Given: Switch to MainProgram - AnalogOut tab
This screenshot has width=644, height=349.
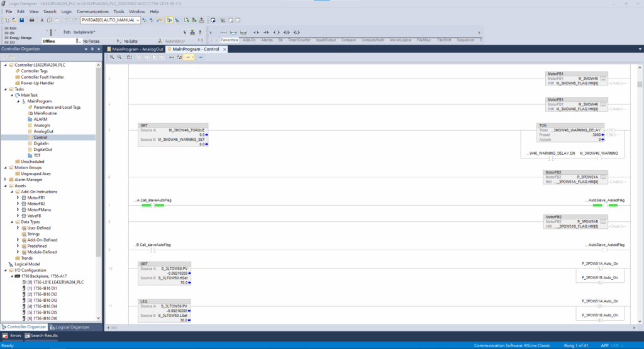Looking at the screenshot, I should pyautogui.click(x=135, y=49).
